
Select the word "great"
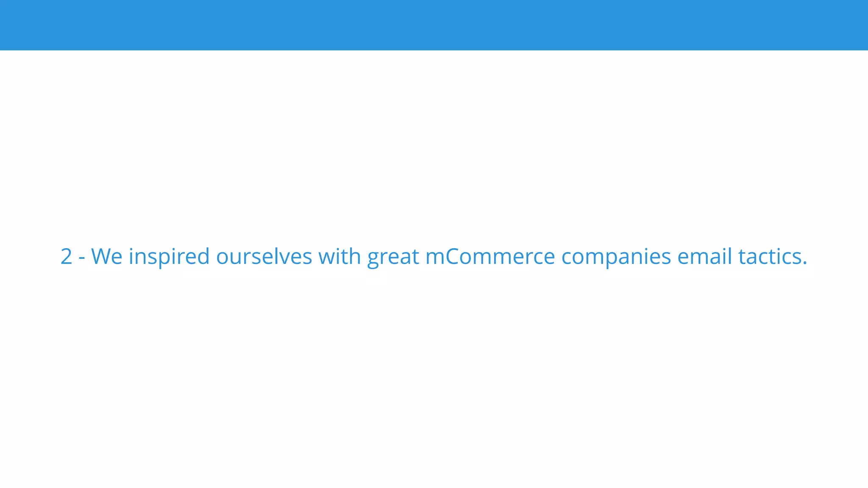pos(393,258)
